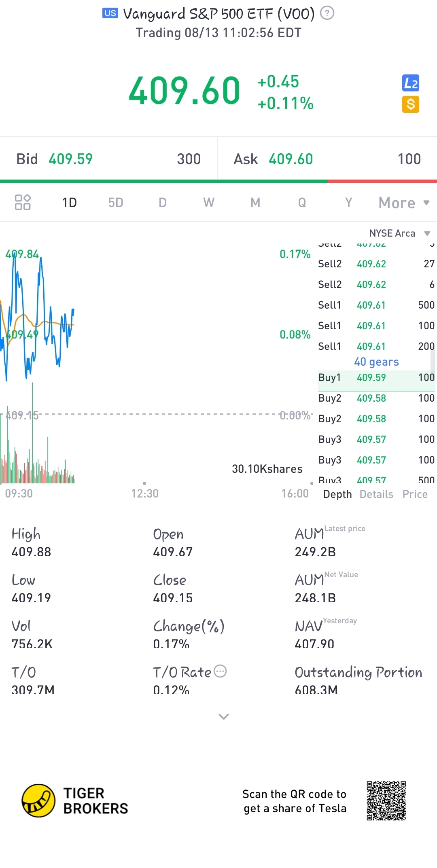Open the L2 market data icon

coord(411,83)
